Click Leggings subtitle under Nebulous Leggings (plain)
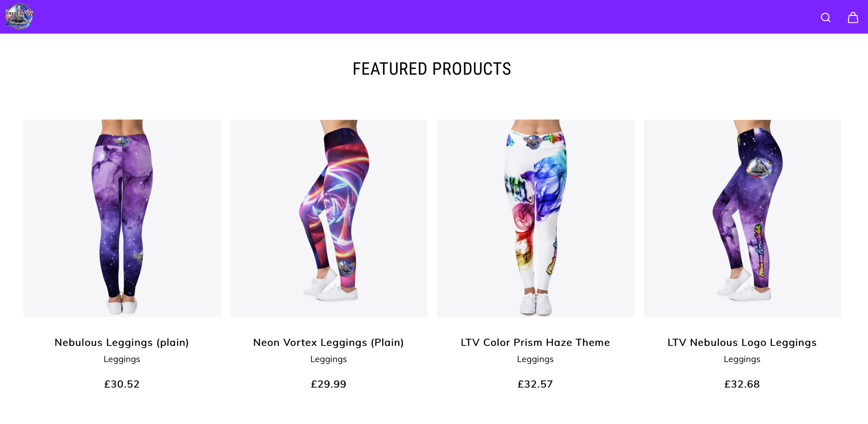Viewport: 868px width, 424px height. tap(122, 359)
